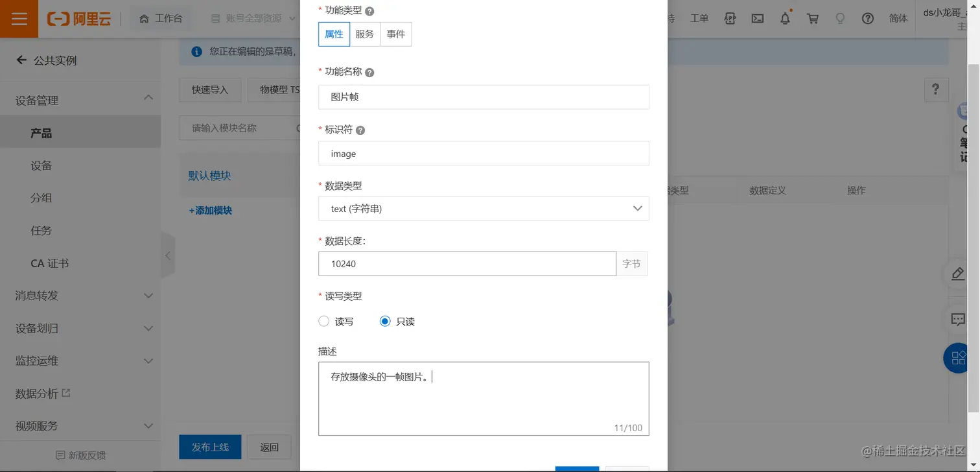Image resolution: width=980 pixels, height=472 pixels.
Task: Select the 属性 function type tab
Action: [x=334, y=34]
